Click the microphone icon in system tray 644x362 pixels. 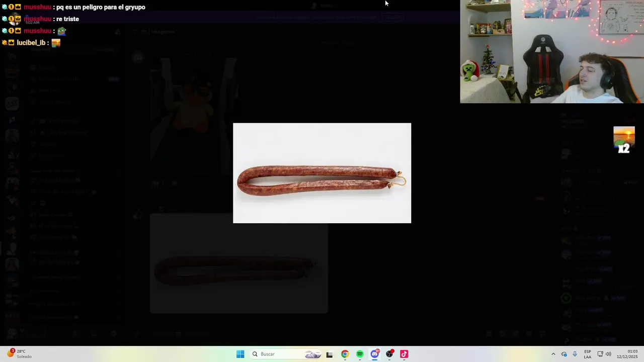[x=575, y=354]
